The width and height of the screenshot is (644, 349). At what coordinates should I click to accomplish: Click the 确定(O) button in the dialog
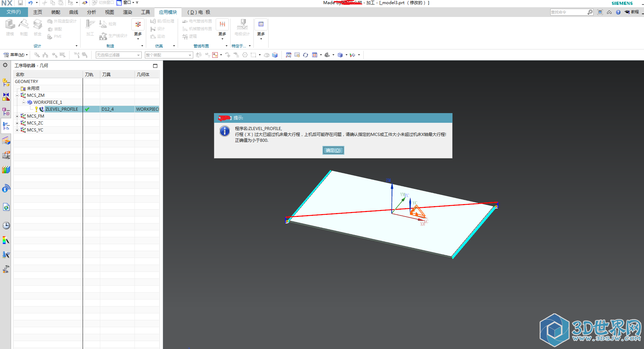point(333,150)
